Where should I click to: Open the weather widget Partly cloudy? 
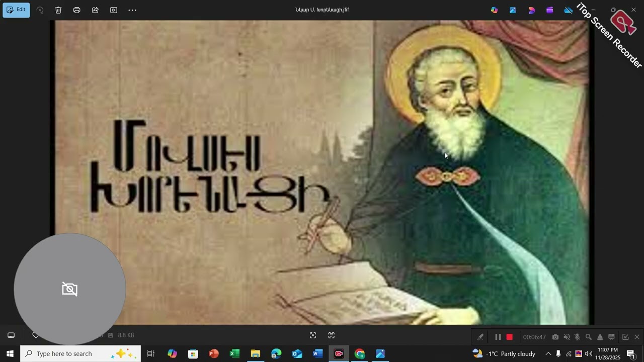point(504,353)
